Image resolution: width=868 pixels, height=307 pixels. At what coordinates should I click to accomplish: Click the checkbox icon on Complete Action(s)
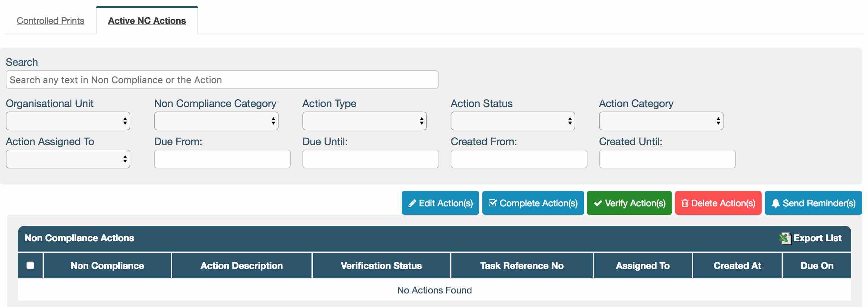492,203
